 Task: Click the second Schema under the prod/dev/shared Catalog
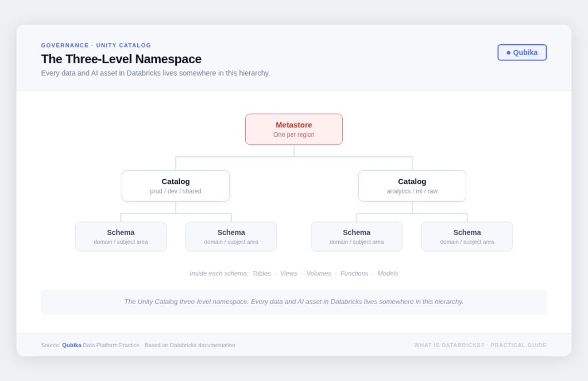pyautogui.click(x=231, y=237)
